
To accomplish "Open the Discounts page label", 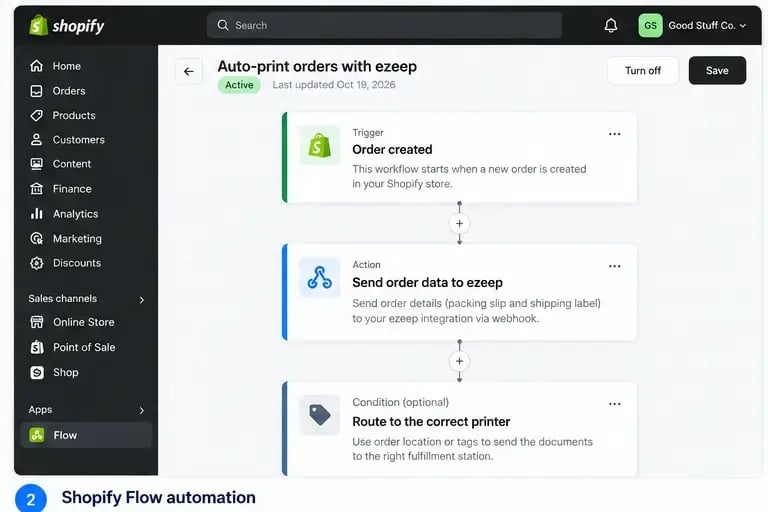I will pos(77,263).
